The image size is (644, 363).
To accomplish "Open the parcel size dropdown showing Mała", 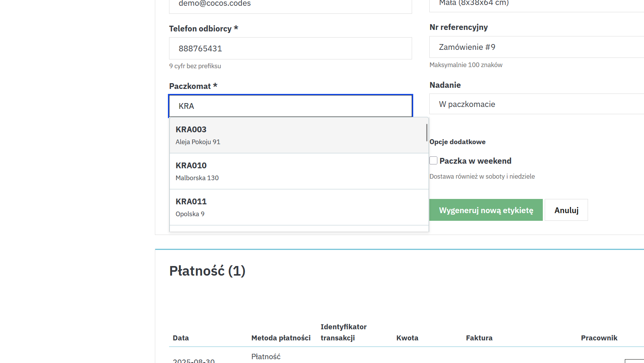I will pos(537,4).
